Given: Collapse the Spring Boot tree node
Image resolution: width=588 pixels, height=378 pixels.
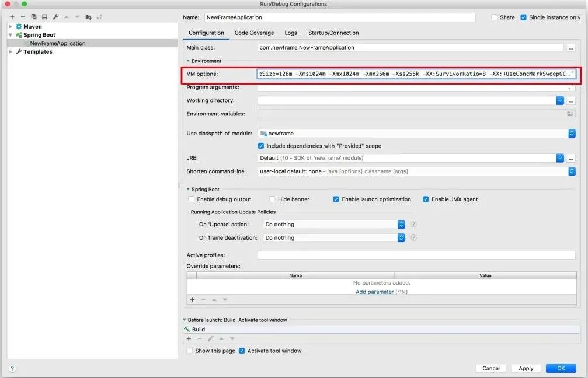Looking at the screenshot, I should pos(11,35).
